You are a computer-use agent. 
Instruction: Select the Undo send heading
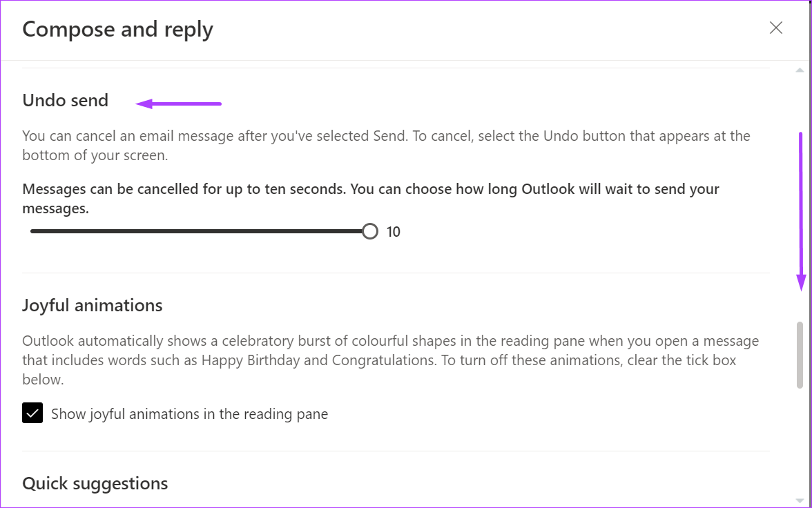pos(65,100)
